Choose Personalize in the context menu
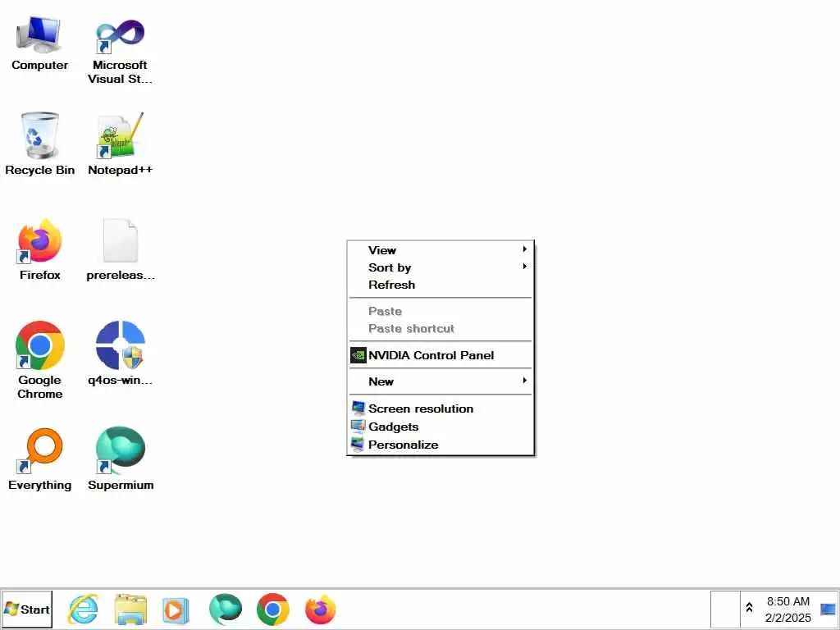Viewport: 840px width, 630px height. click(x=441, y=445)
